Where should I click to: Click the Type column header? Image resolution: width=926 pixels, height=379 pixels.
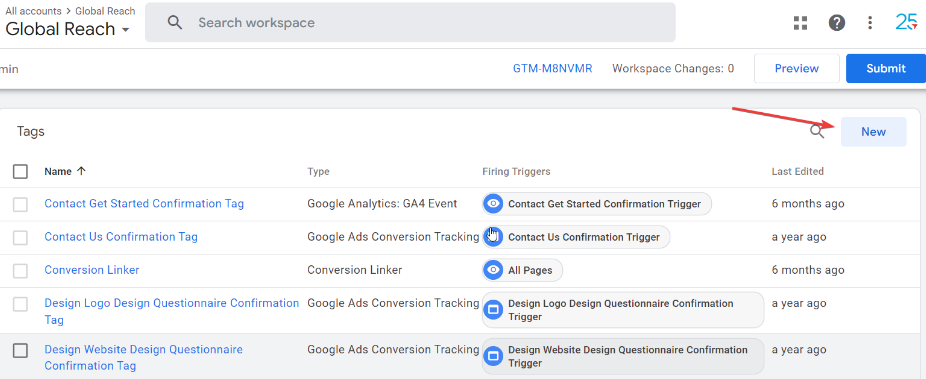tap(318, 171)
